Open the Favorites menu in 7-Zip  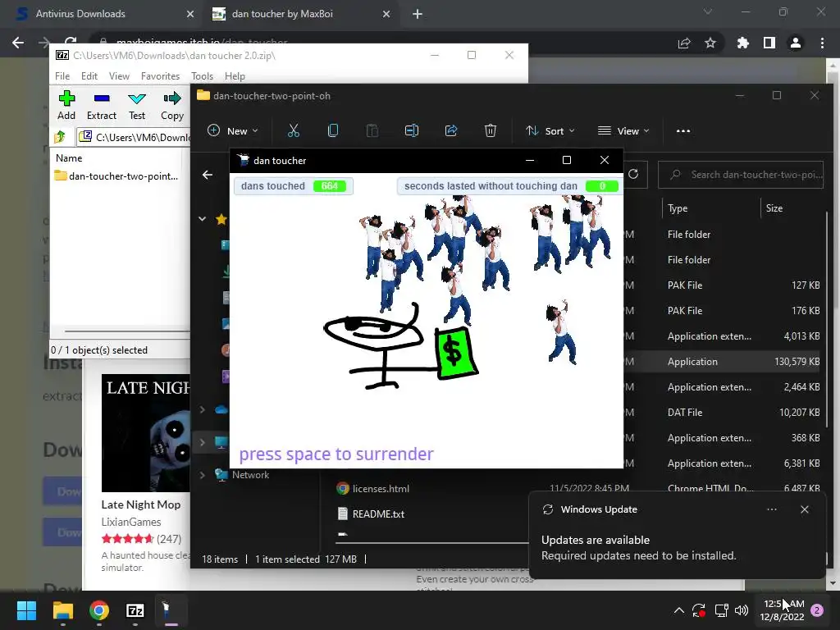pyautogui.click(x=160, y=76)
